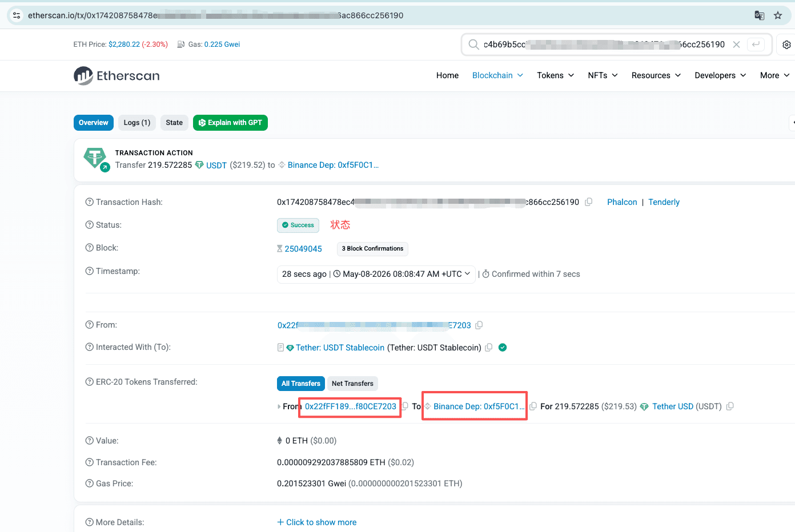The height and width of the screenshot is (532, 795).
Task: Open block 25049045
Action: pos(303,249)
